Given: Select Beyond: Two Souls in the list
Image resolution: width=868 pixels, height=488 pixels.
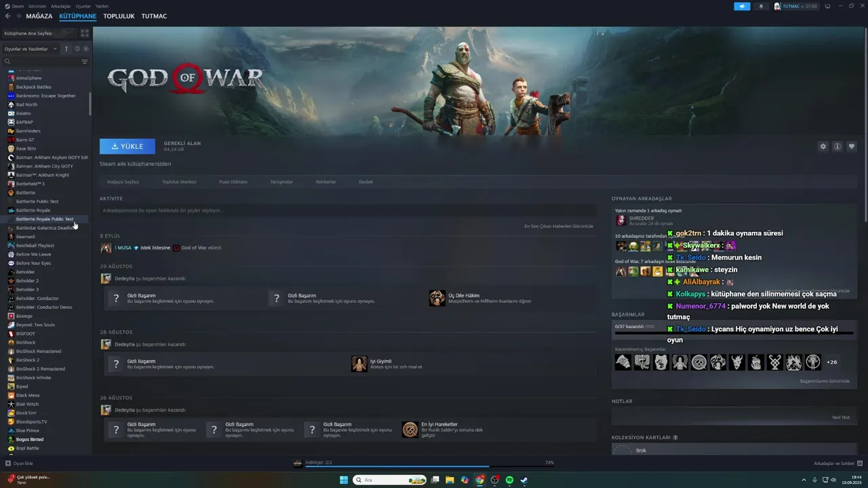Looking at the screenshot, I should point(35,325).
